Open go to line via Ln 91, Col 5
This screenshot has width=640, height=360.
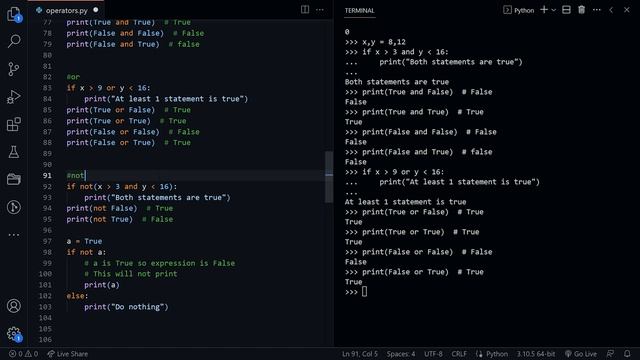click(360, 354)
